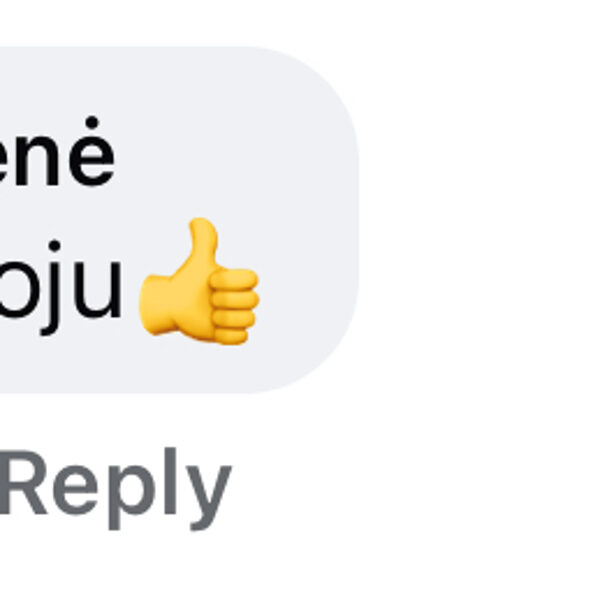The width and height of the screenshot is (600, 600).
Task: Click the word ending in "enė"
Action: (57, 152)
